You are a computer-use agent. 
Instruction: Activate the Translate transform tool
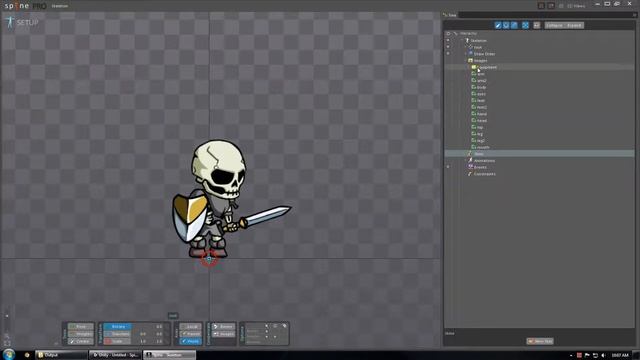[118, 334]
